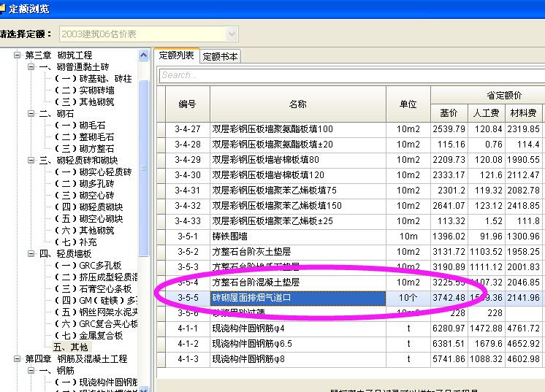Collapse the 一、砌普通黏土砖 node
This screenshot has width=545, height=392.
pos(31,66)
